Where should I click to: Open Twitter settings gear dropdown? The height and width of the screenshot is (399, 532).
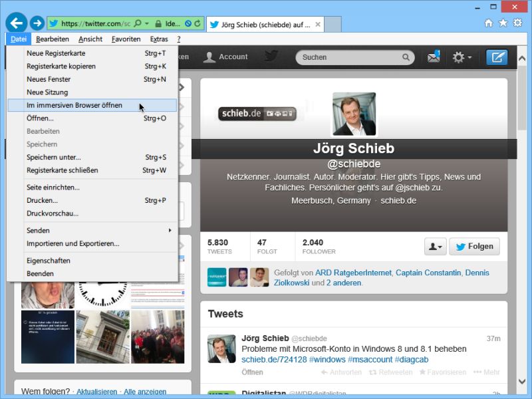click(462, 57)
